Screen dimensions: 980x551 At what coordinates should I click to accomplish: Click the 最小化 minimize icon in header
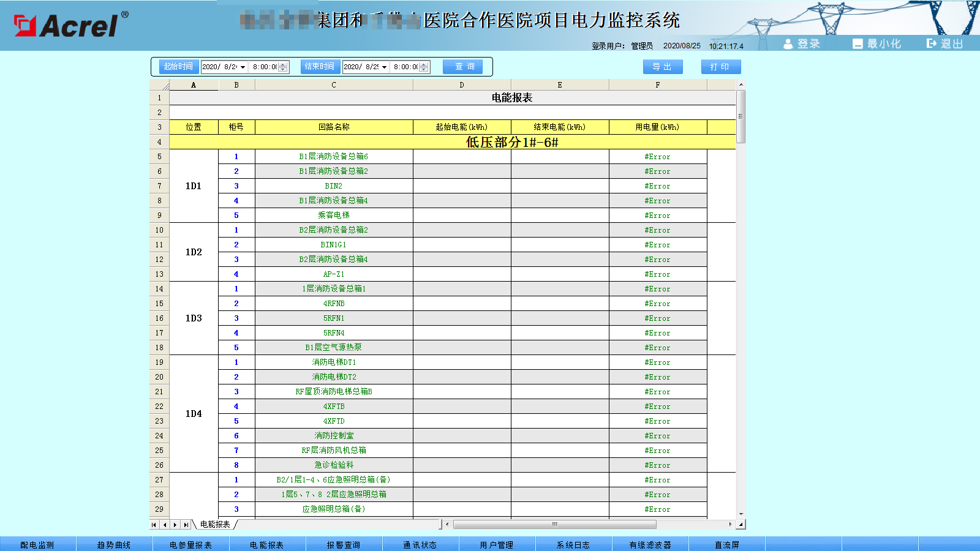point(858,43)
